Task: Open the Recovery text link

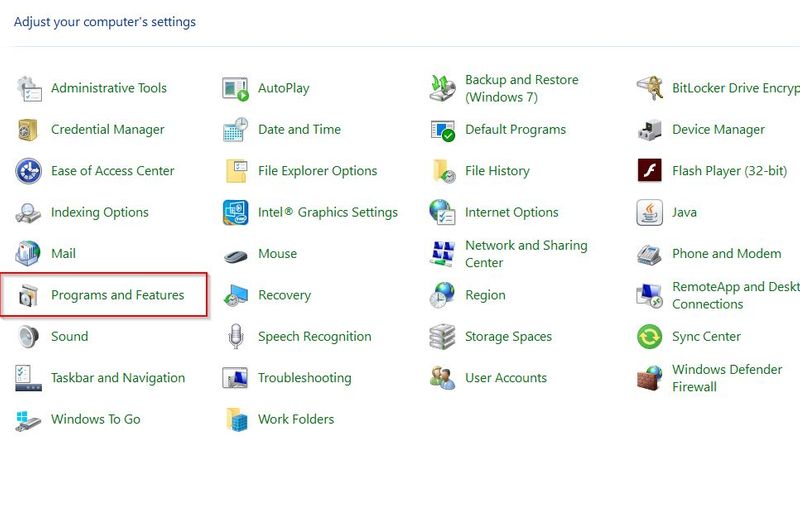Action: [x=284, y=295]
